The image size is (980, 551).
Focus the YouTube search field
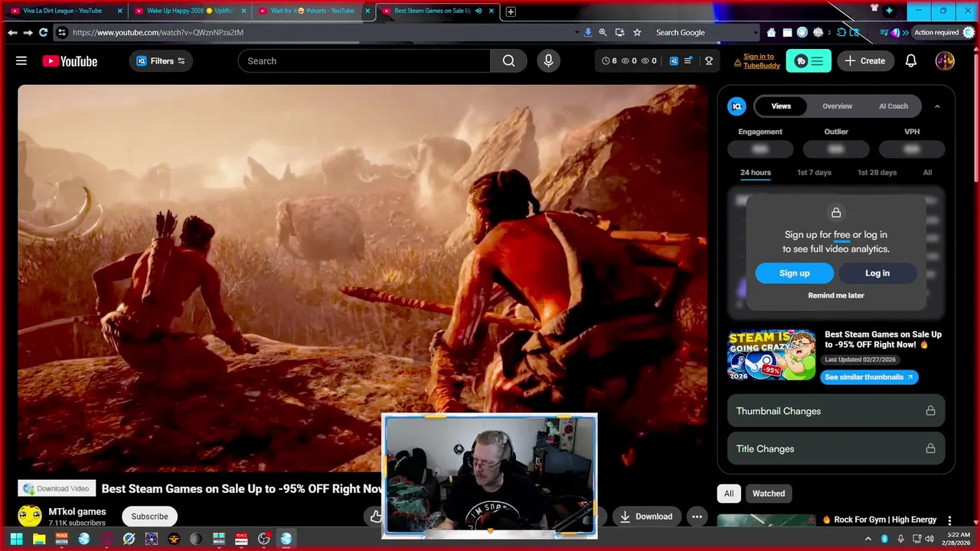[x=364, y=61]
